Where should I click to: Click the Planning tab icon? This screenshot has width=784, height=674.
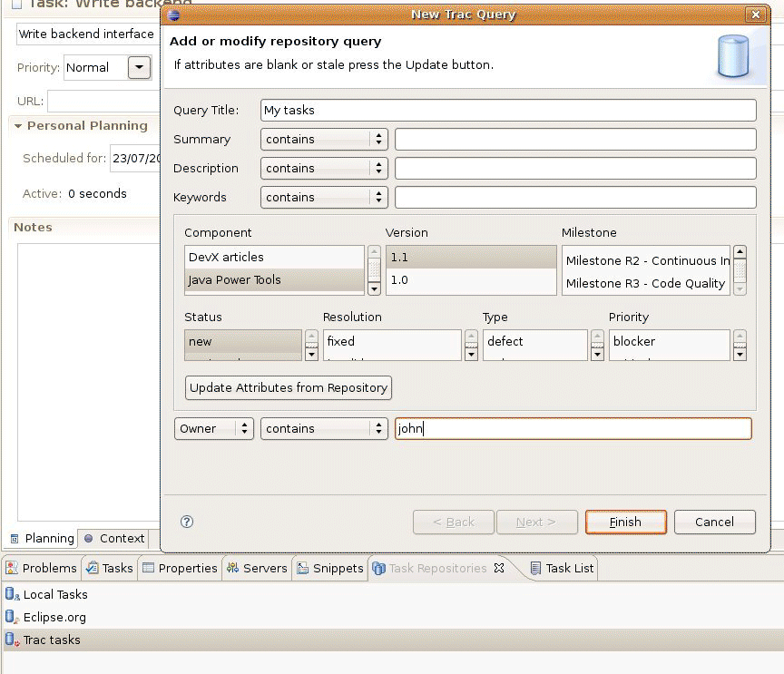(x=15, y=539)
